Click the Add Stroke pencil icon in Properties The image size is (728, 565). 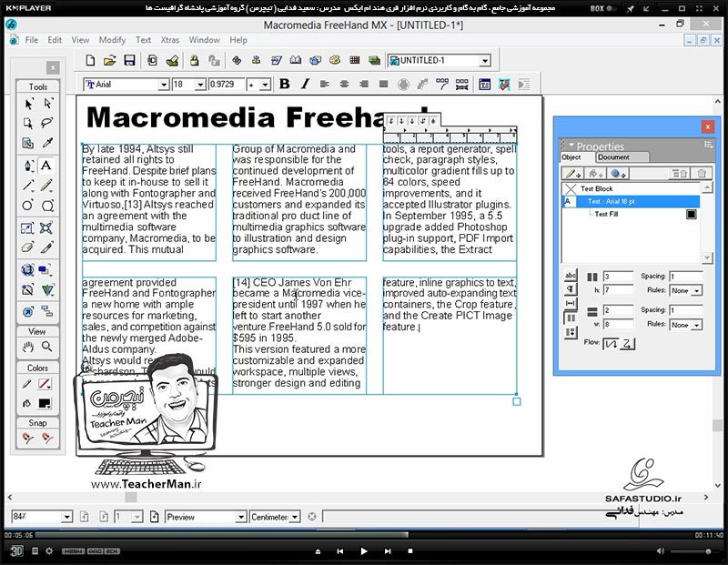pos(572,174)
